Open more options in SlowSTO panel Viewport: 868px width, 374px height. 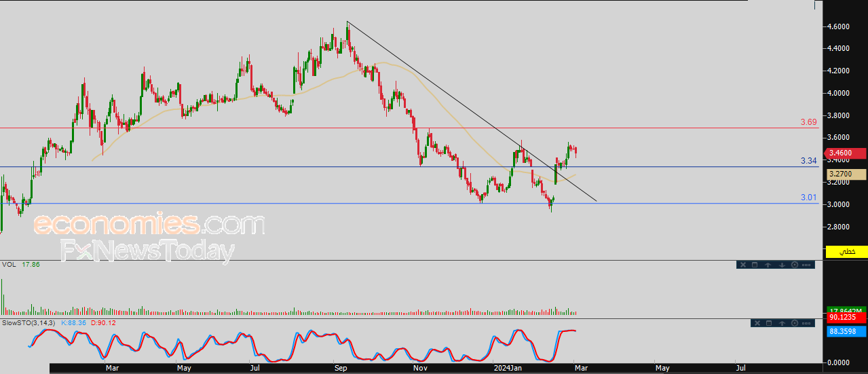pyautogui.click(x=806, y=323)
